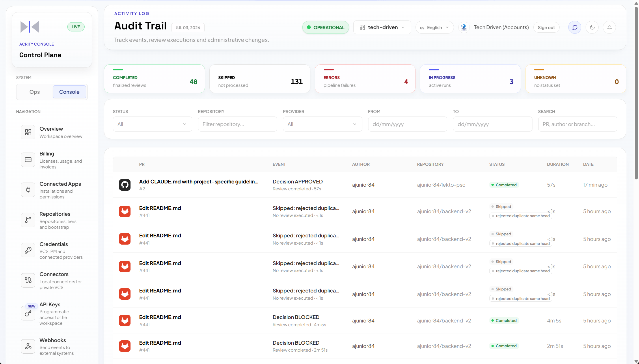This screenshot has height=364, width=639.
Task: Click GitLab icon of 2m 51s BLOCKED row
Action: (x=125, y=346)
